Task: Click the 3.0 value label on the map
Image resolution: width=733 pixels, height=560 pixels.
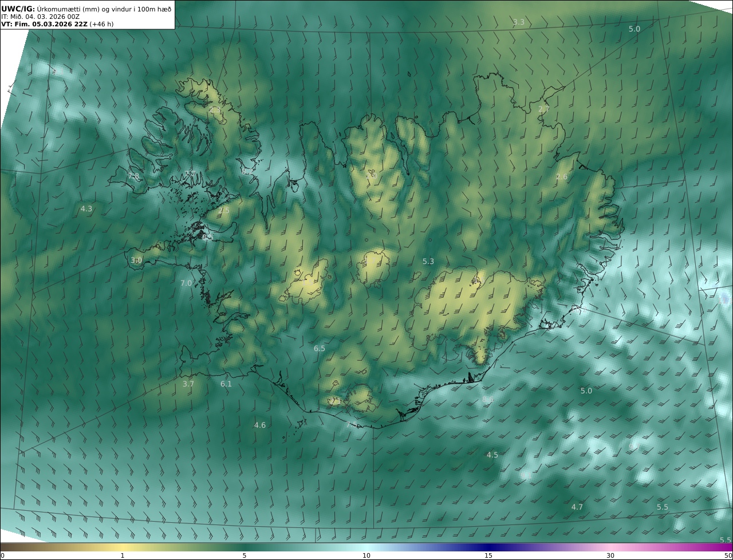Action: (x=136, y=261)
